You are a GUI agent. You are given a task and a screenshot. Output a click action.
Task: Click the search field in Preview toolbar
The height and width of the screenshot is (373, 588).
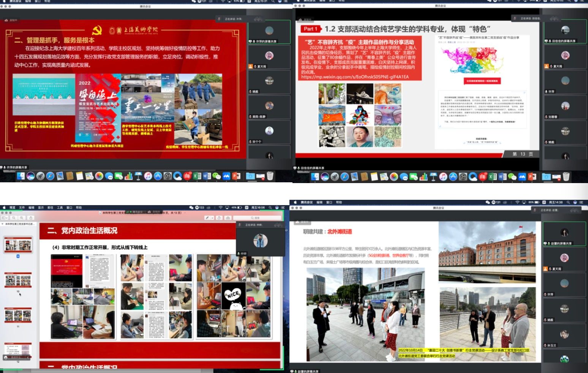click(x=257, y=218)
